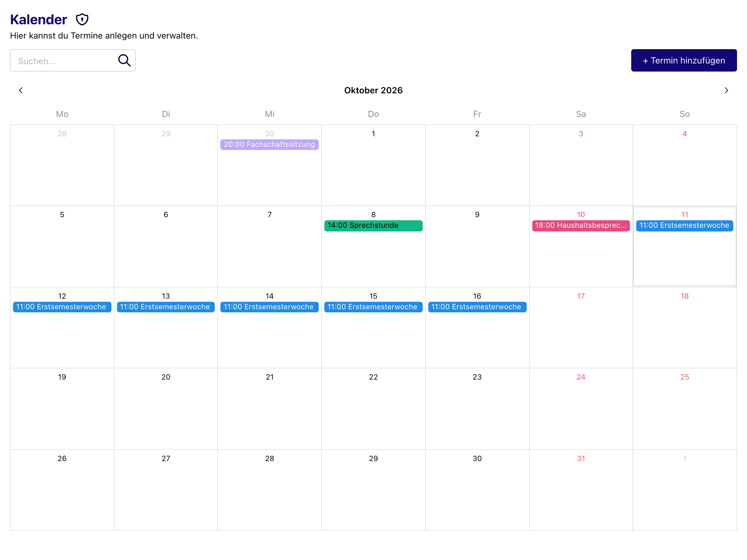Select Saturday day 31
This screenshot has height=560, width=747.
(x=580, y=490)
